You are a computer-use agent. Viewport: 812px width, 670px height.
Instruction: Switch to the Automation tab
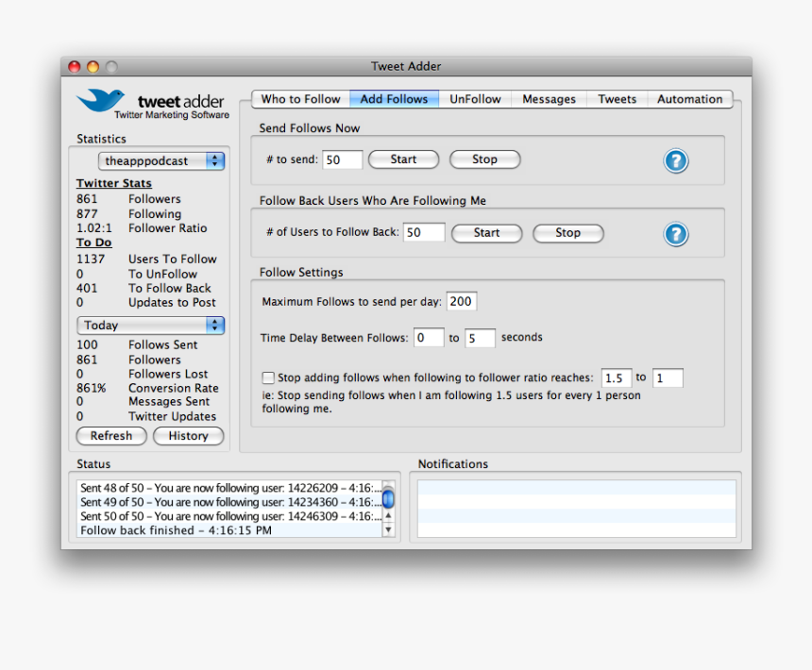pyautogui.click(x=690, y=99)
